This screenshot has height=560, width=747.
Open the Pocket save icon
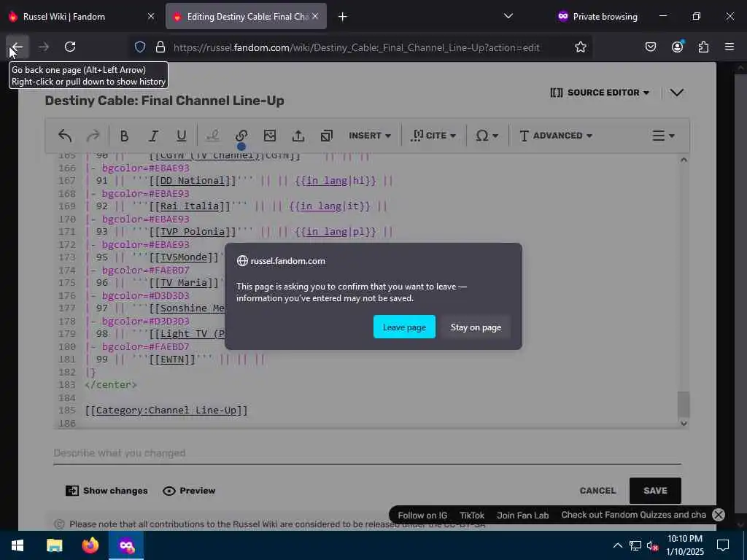point(651,47)
